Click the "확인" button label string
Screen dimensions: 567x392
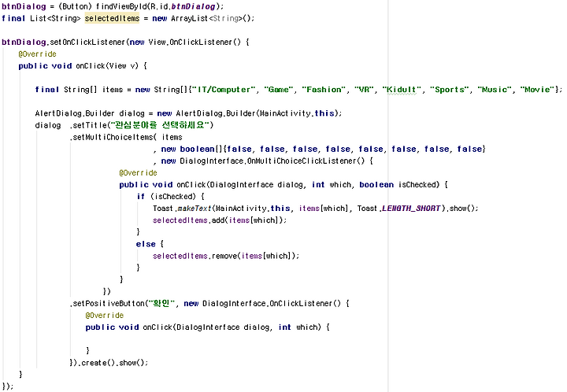[161, 303]
